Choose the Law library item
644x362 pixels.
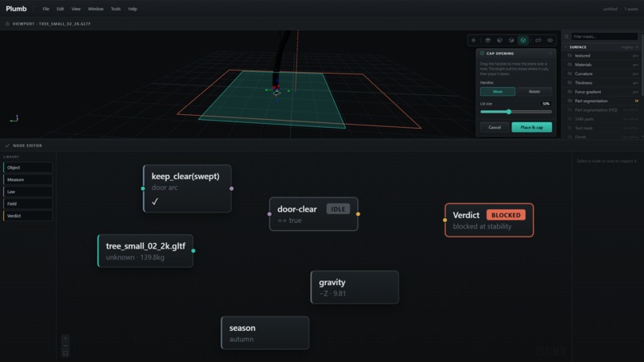(x=28, y=192)
